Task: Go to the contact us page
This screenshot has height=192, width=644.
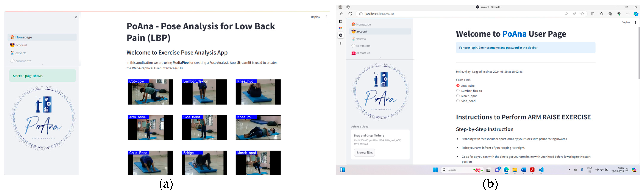Action: pos(363,53)
